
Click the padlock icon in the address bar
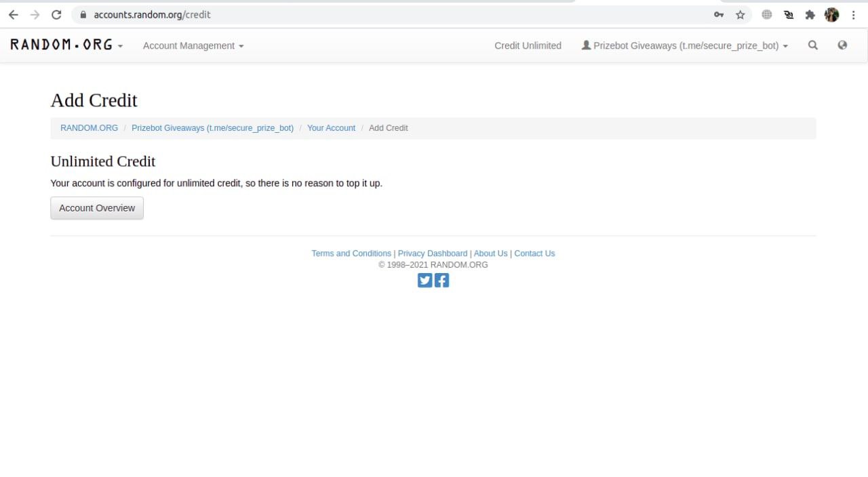click(x=83, y=14)
